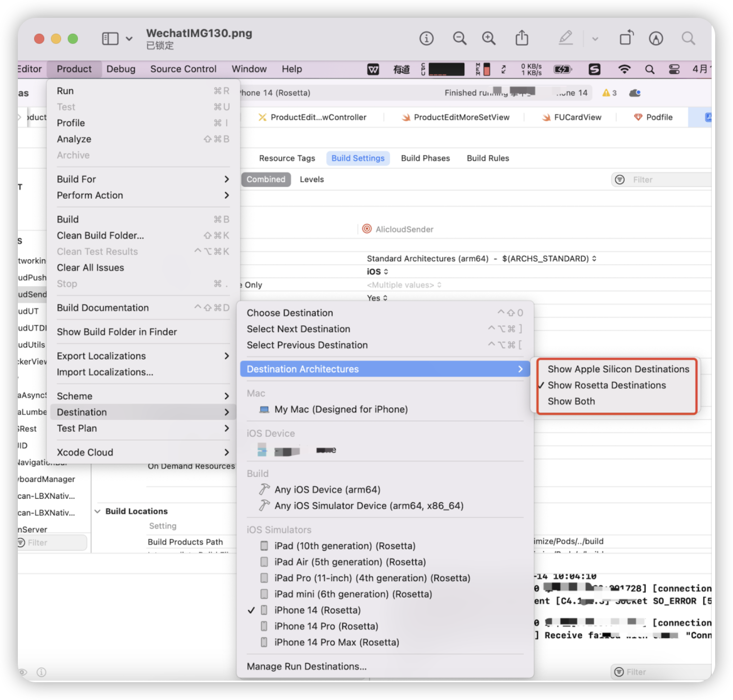
Task: Click the Markup pencil icon
Action: click(x=566, y=38)
